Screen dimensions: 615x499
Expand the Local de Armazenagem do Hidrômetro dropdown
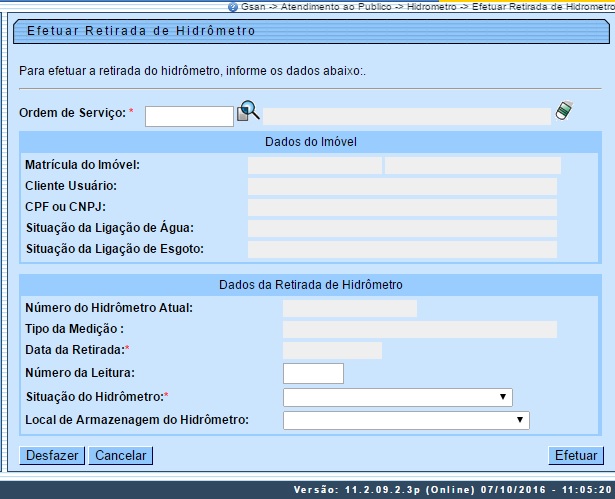pyautogui.click(x=406, y=420)
